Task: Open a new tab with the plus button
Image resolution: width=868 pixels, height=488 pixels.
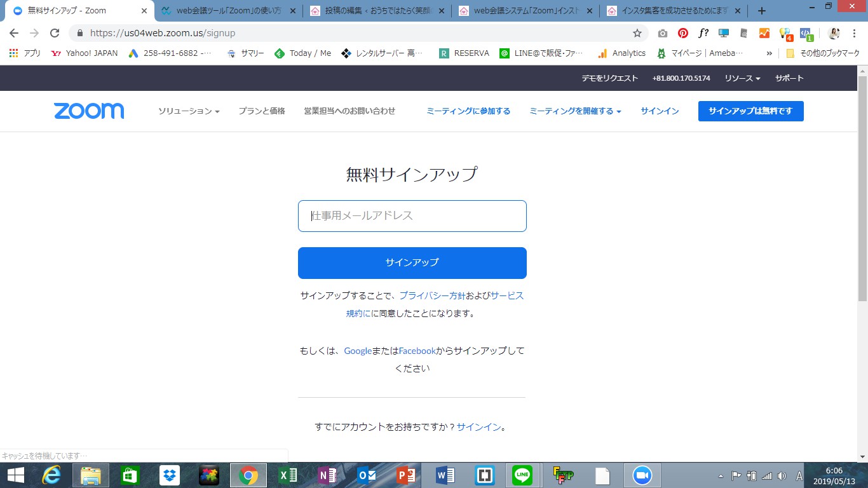Action: point(762,11)
